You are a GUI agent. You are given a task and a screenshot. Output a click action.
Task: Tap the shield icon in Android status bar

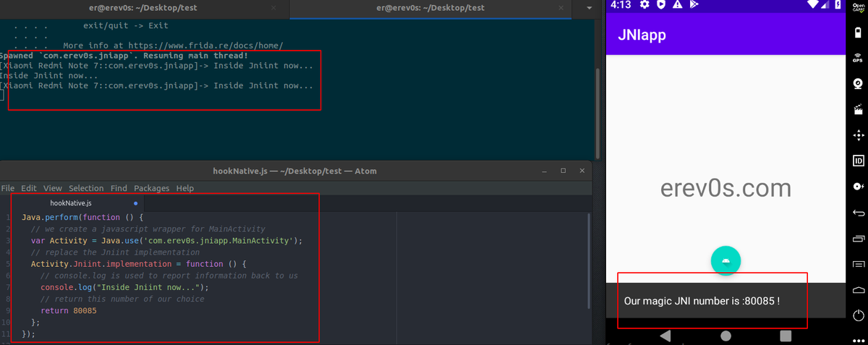661,4
